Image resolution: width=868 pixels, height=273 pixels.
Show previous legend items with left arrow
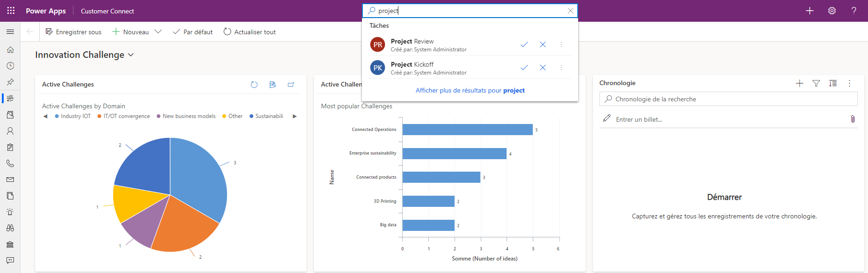click(x=45, y=116)
